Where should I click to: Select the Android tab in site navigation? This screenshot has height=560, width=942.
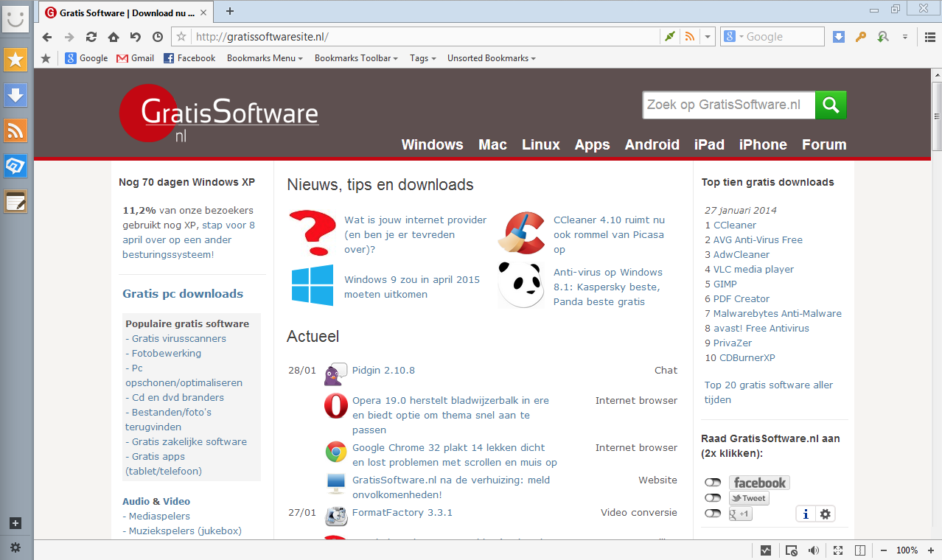point(652,144)
